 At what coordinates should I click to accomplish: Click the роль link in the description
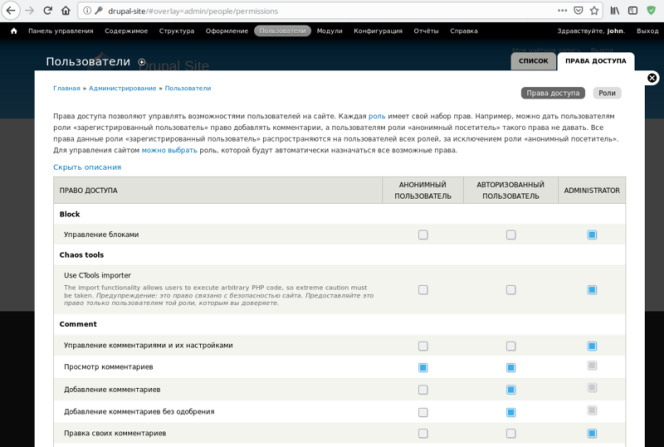[x=376, y=116]
